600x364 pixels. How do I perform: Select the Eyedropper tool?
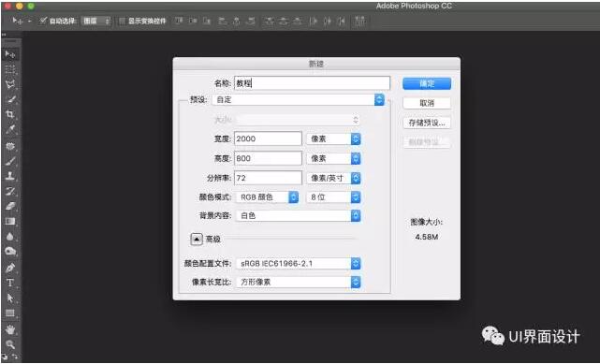10,129
